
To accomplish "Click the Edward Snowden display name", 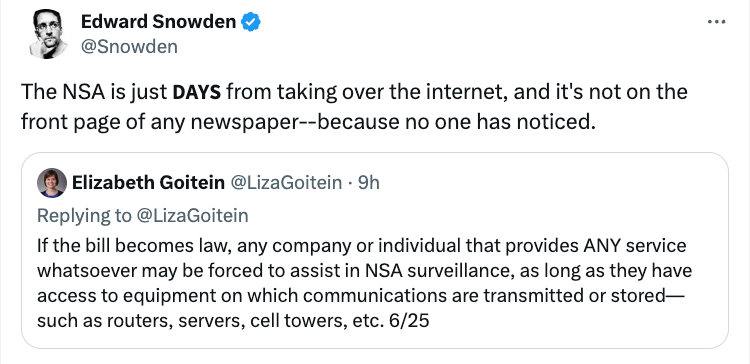I will tap(158, 22).
